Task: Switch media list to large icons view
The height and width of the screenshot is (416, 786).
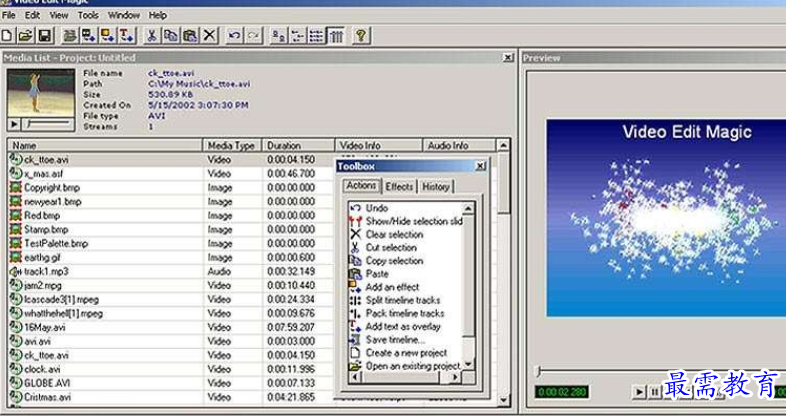Action: click(278, 36)
